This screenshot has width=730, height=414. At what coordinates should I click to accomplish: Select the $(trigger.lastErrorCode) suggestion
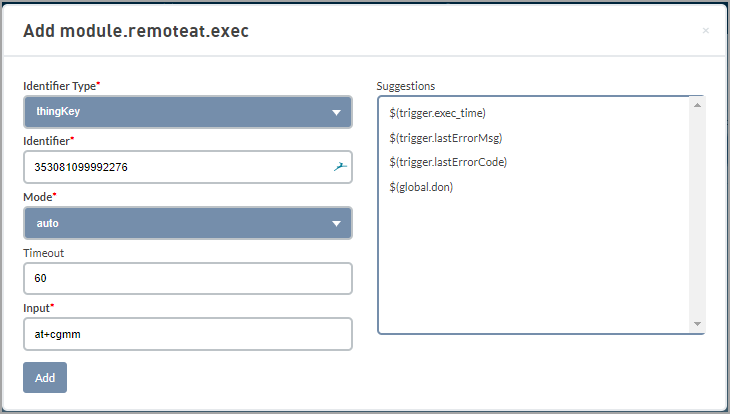pos(448,162)
